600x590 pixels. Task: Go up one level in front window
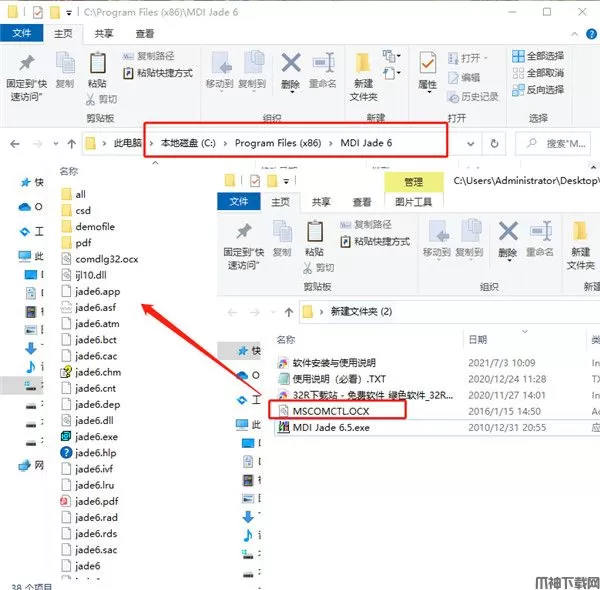pyautogui.click(x=289, y=312)
